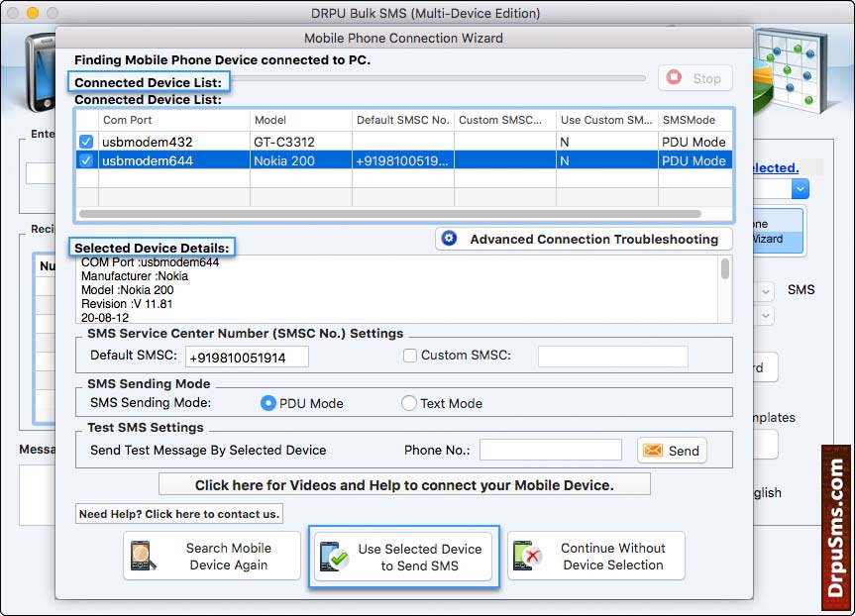The height and width of the screenshot is (616, 855).
Task: Click the phone with green checkmark icon
Action: 334,556
